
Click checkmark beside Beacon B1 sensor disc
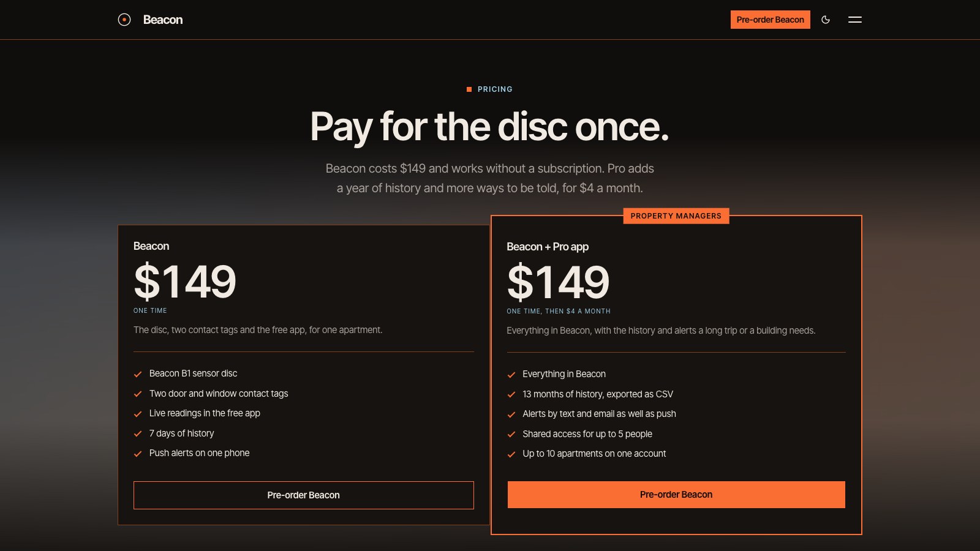tap(138, 374)
